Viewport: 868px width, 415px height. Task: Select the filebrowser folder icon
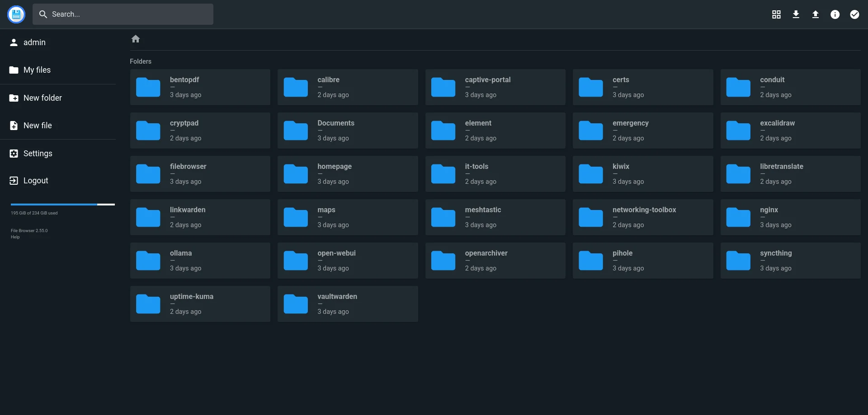tap(148, 174)
